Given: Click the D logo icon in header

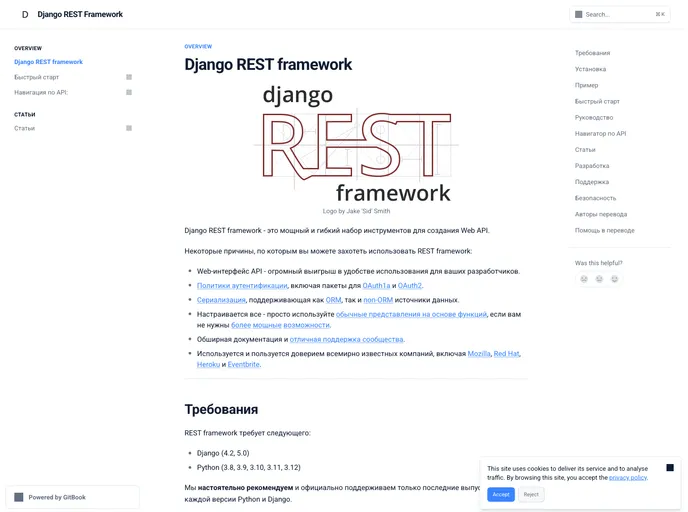Looking at the screenshot, I should (25, 14).
